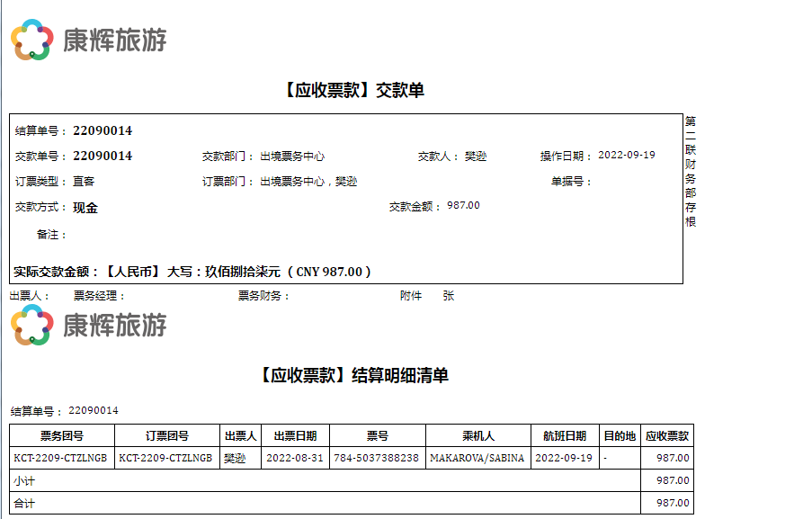Click the 实际交款金额 大写 amount line
Screen dimensions: 812x519
[x=193, y=271]
